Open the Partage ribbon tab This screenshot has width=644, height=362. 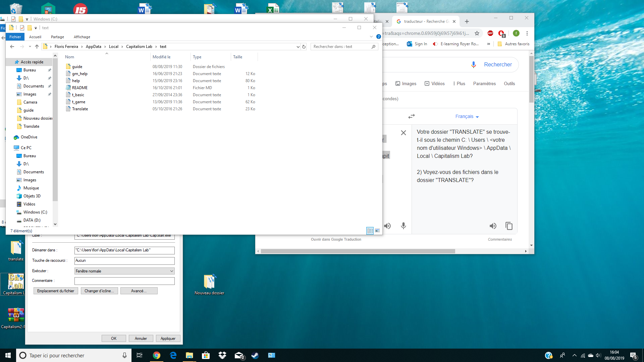pyautogui.click(x=57, y=37)
